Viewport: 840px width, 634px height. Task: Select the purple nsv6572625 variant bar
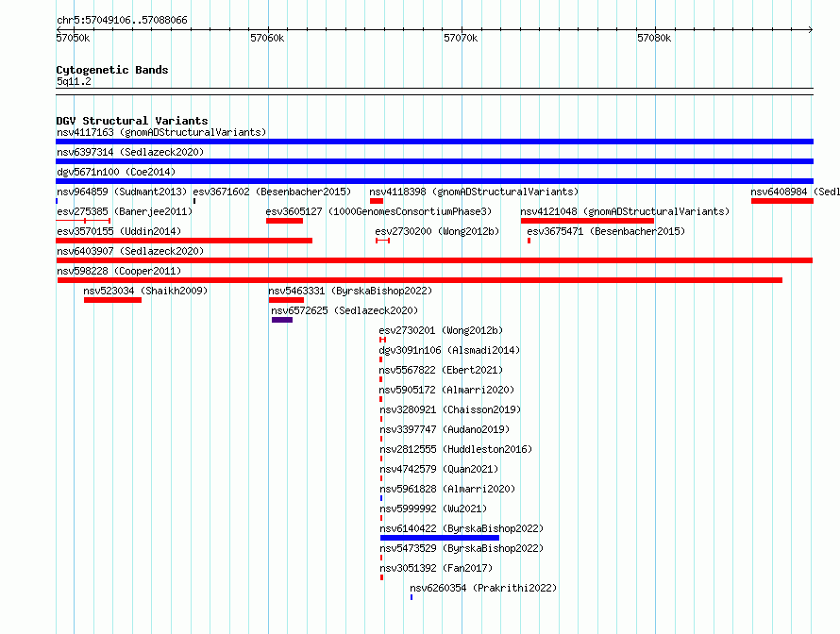[282, 320]
